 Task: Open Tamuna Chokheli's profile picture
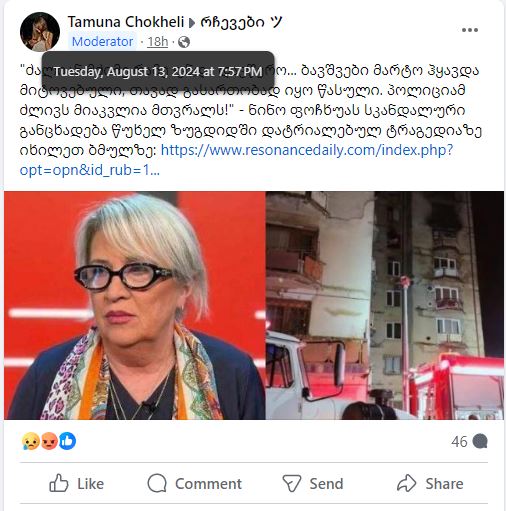(40, 32)
